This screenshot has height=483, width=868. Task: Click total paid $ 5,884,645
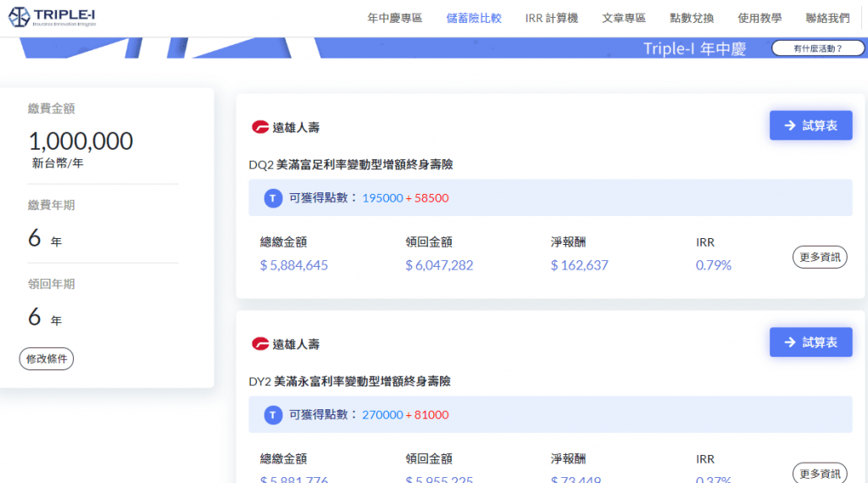click(294, 265)
